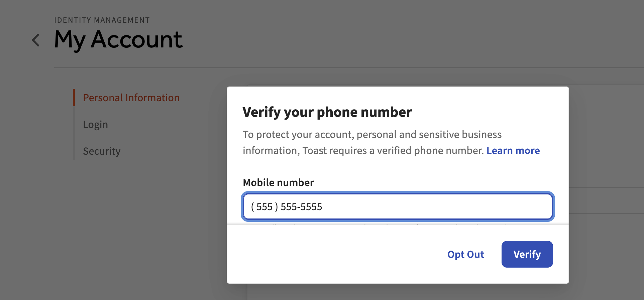
Task: Open Learn more about verified phone numbers
Action: tap(513, 150)
